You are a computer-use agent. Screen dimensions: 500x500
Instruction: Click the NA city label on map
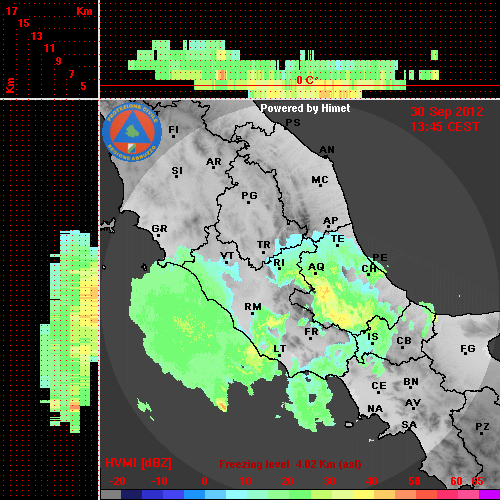[x=375, y=409]
